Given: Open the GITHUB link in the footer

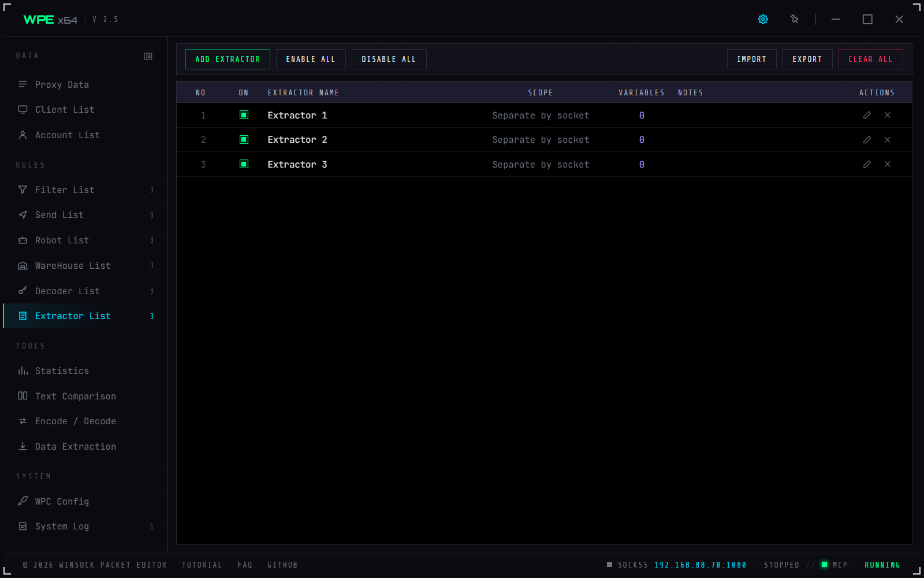Looking at the screenshot, I should (282, 565).
